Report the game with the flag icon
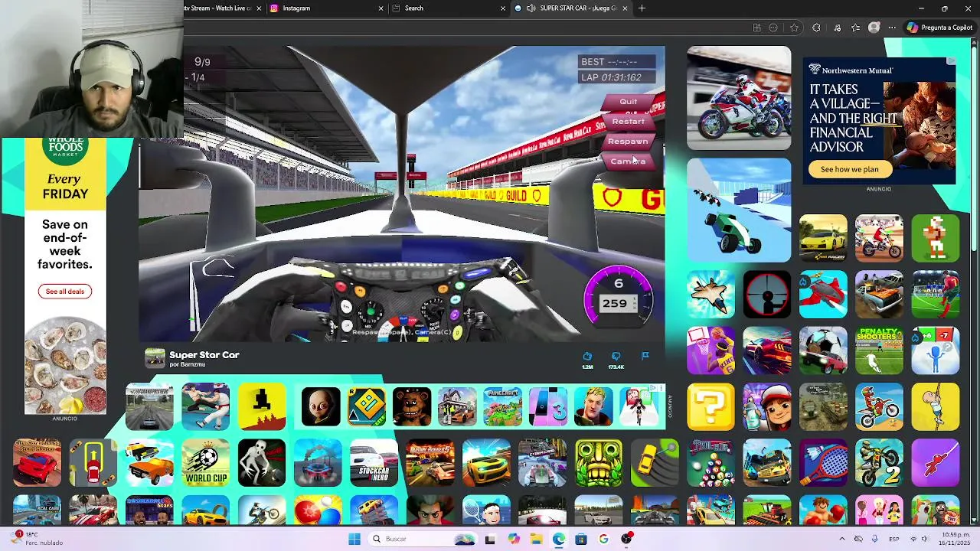Screen dimensions: 980x551 click(x=645, y=356)
